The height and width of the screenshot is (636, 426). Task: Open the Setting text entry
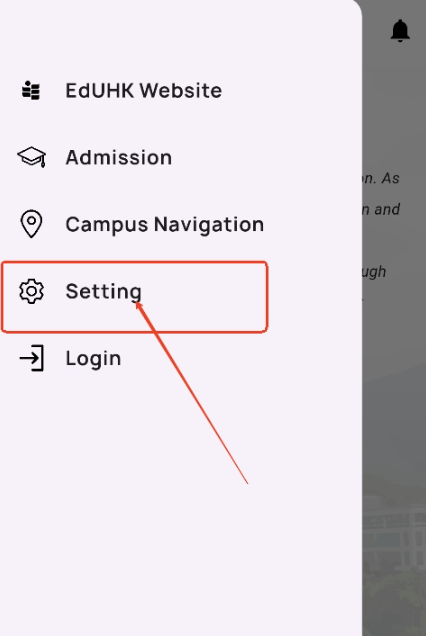point(103,291)
